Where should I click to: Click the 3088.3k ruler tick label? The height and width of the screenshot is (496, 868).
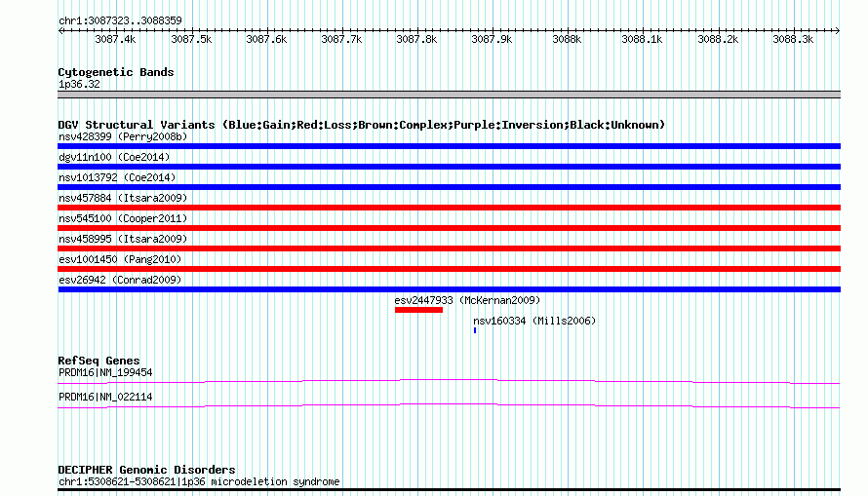793,39
